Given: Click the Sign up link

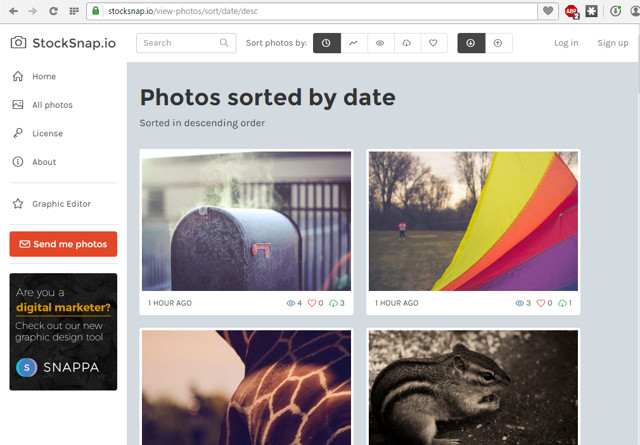Looking at the screenshot, I should pyautogui.click(x=613, y=43).
